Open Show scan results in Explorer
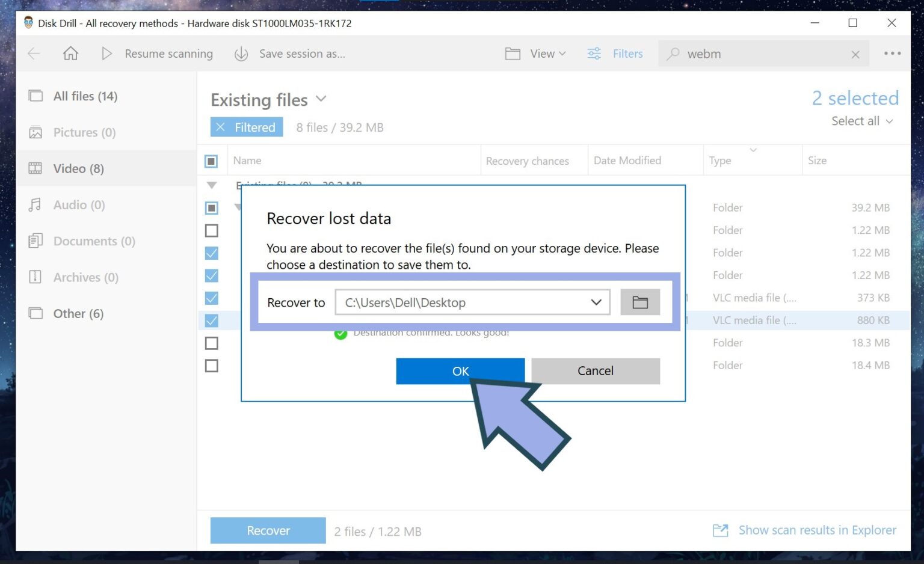This screenshot has width=924, height=564. click(818, 530)
